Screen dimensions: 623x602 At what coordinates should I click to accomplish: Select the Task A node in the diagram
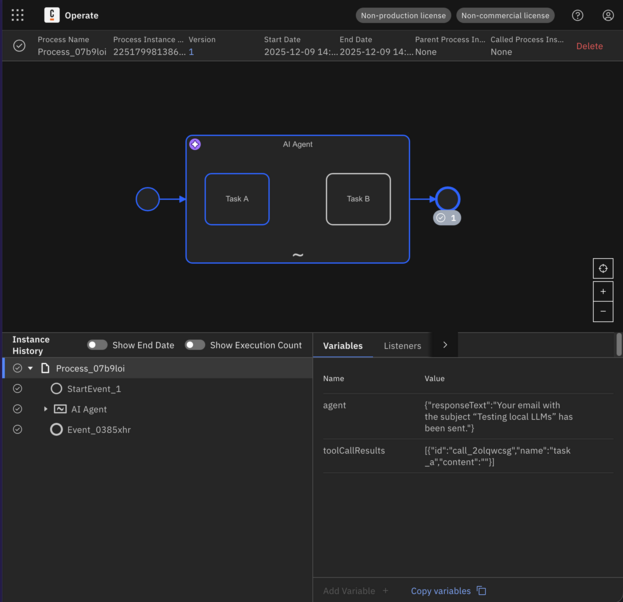coord(237,199)
